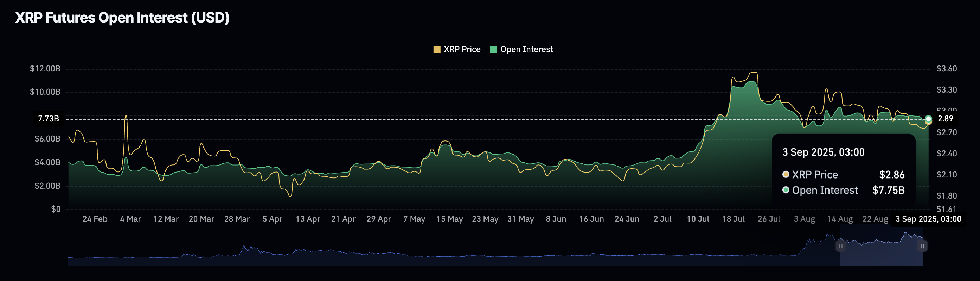The width and height of the screenshot is (980, 281).
Task: Click the $2.10 price axis label
Action: click(x=947, y=175)
